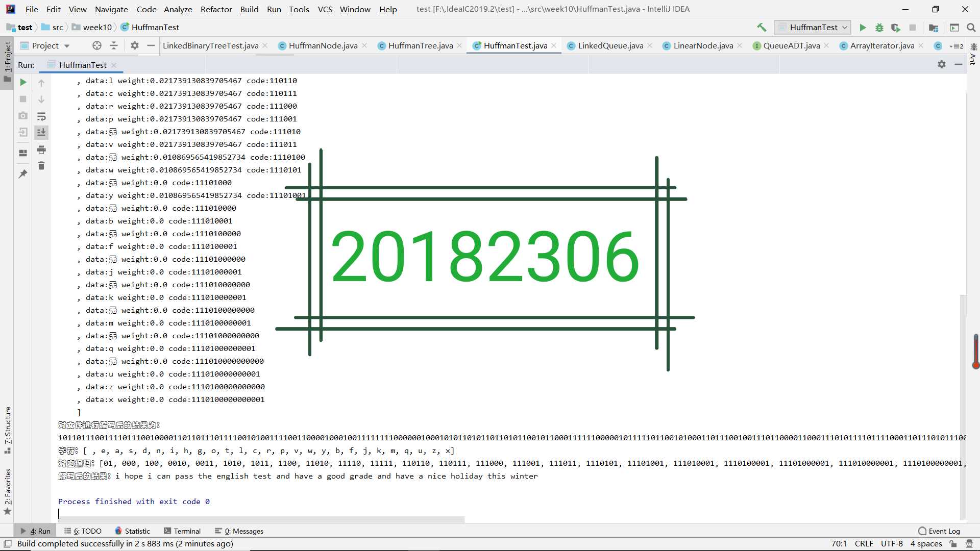Click the read-only lock icon in status bar

pos(953,544)
